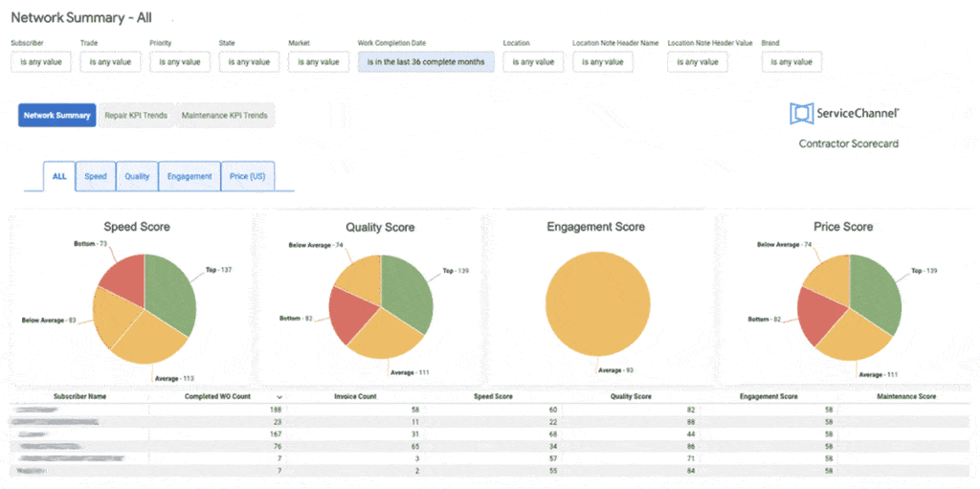Click the Engagement Score pie chart

[x=594, y=304]
